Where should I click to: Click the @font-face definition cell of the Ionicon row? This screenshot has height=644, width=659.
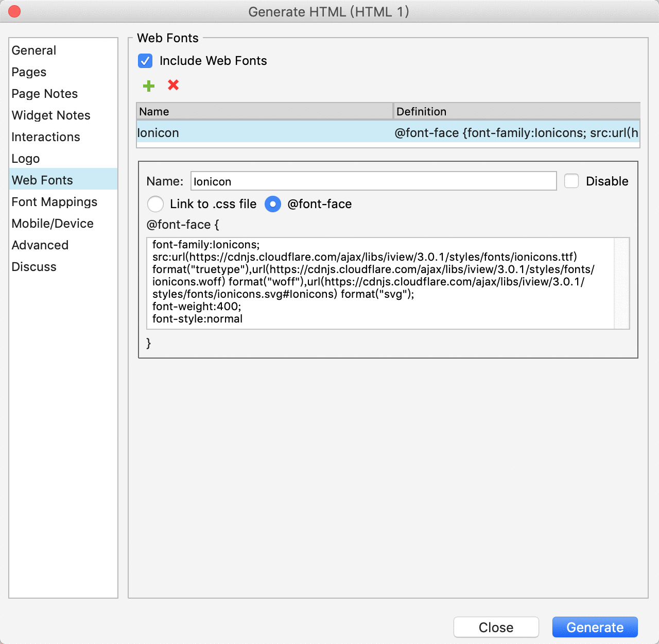click(x=516, y=132)
